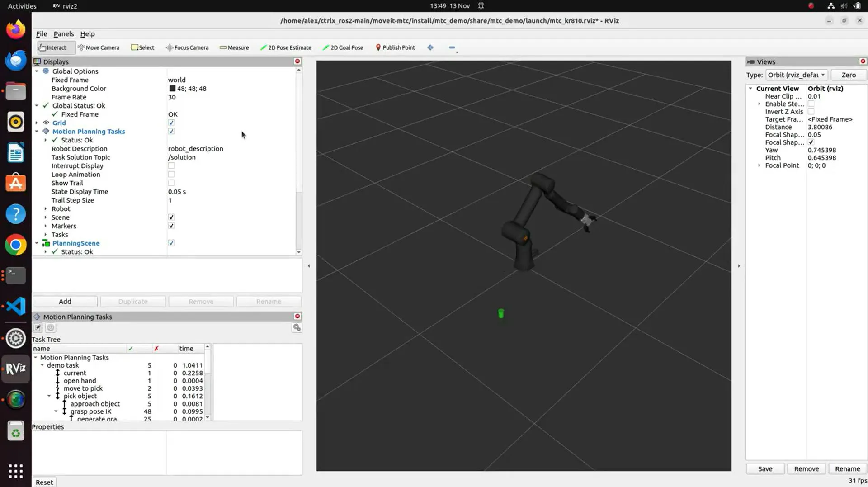Toggle the Motion Planning Tasks display checkbox

[171, 131]
